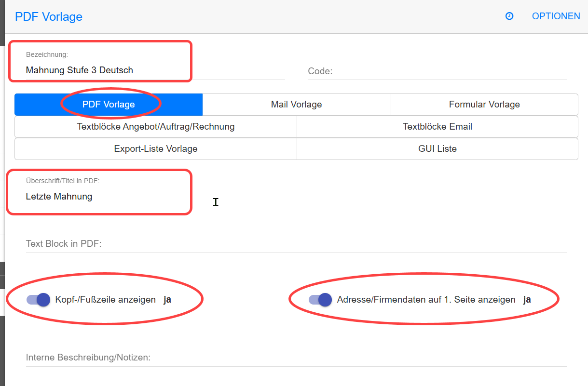Toggle Adresse/Firmendaten auf 1. Seite switch
The width and height of the screenshot is (588, 386).
(x=320, y=300)
